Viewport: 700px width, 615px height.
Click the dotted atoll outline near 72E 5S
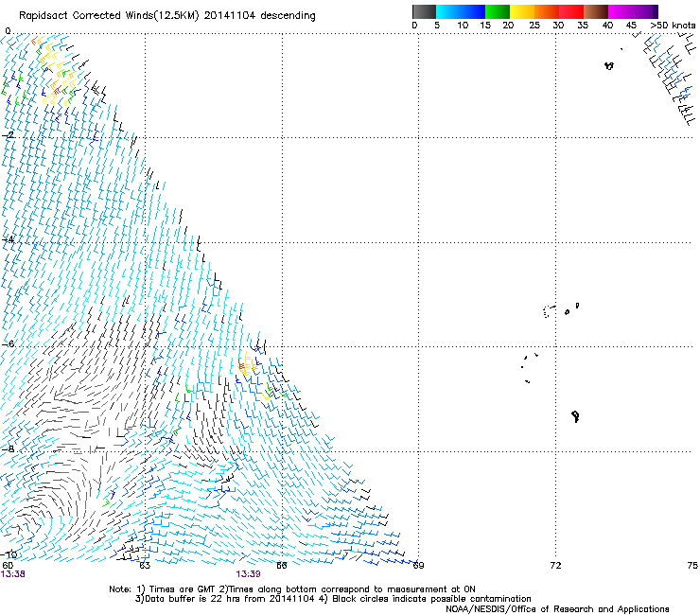tap(549, 311)
